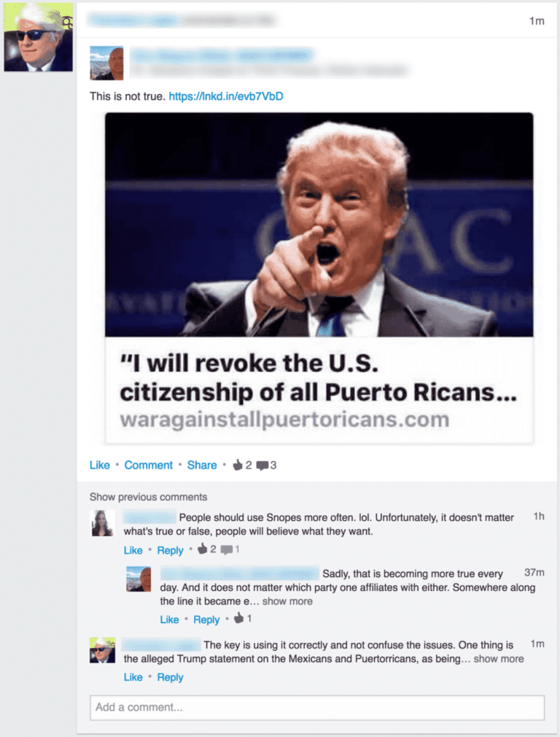Screen dimensions: 560x737
Task: Expand 'show more' in the 'Sadly' reply
Action: click(x=287, y=601)
